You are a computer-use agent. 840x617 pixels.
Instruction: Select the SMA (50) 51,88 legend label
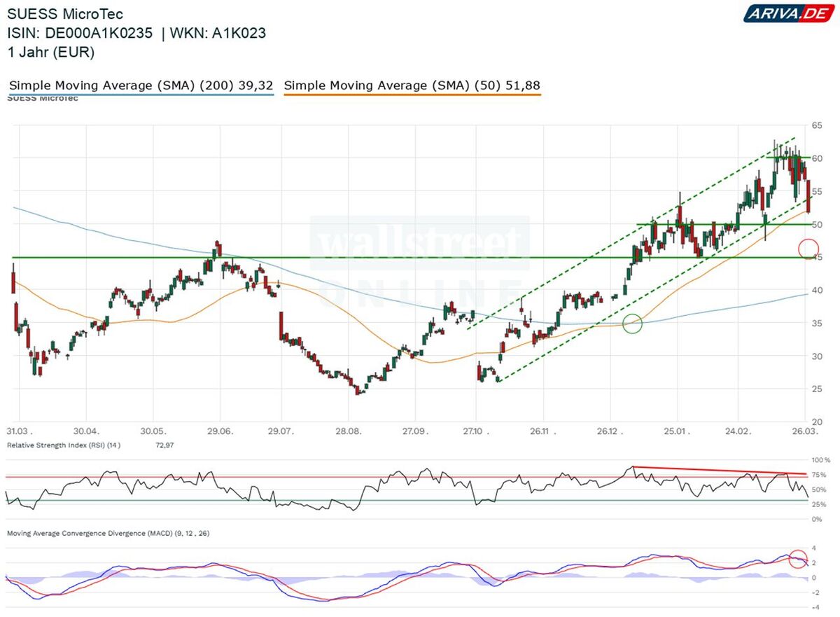[x=412, y=85]
